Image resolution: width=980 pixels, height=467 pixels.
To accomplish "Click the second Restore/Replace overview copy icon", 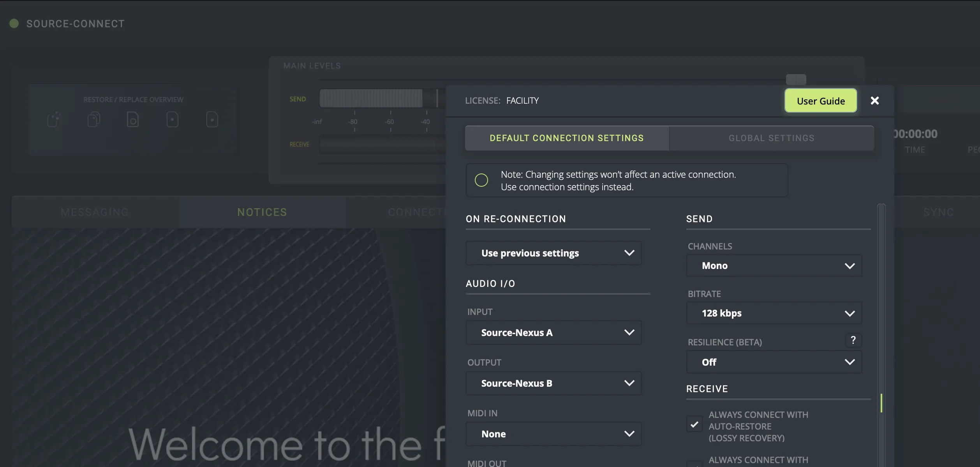I will (x=93, y=119).
